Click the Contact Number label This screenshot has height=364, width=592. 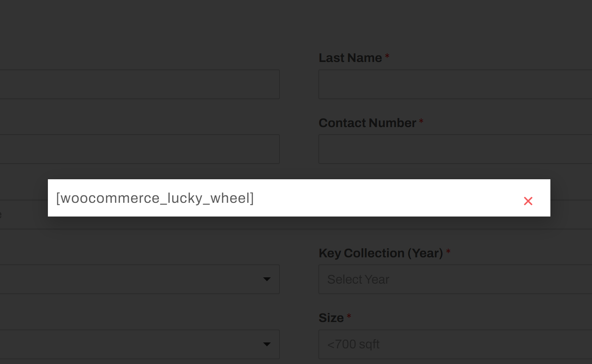[367, 123]
